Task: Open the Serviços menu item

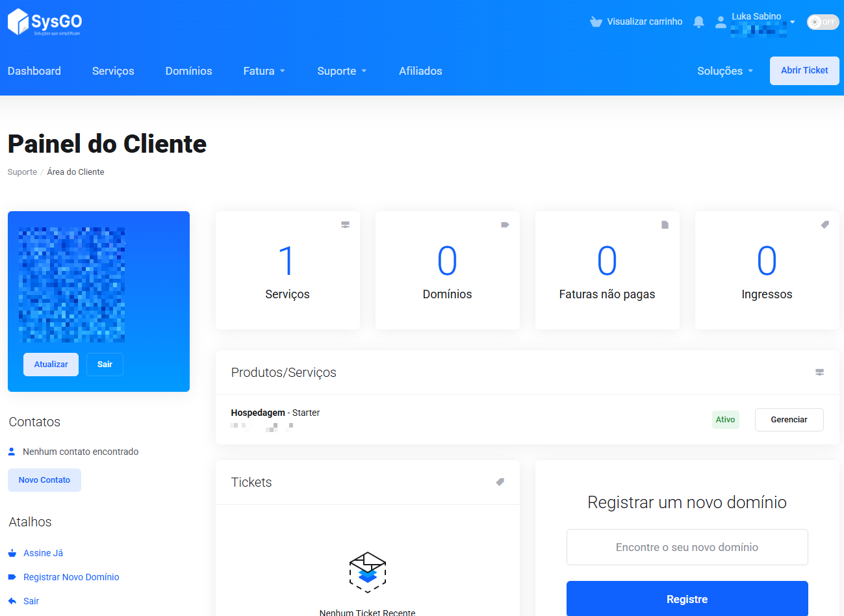Action: click(x=113, y=71)
